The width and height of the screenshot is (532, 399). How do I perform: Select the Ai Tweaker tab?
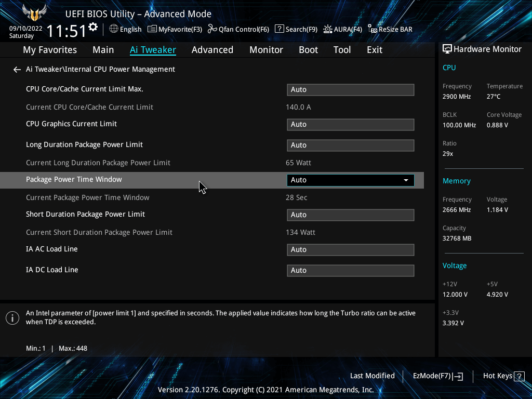pos(153,50)
